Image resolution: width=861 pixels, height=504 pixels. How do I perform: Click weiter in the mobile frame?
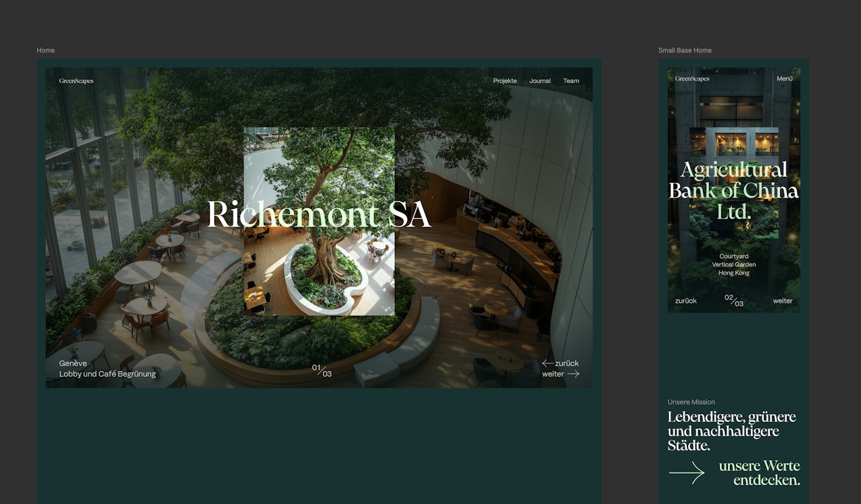coord(783,301)
